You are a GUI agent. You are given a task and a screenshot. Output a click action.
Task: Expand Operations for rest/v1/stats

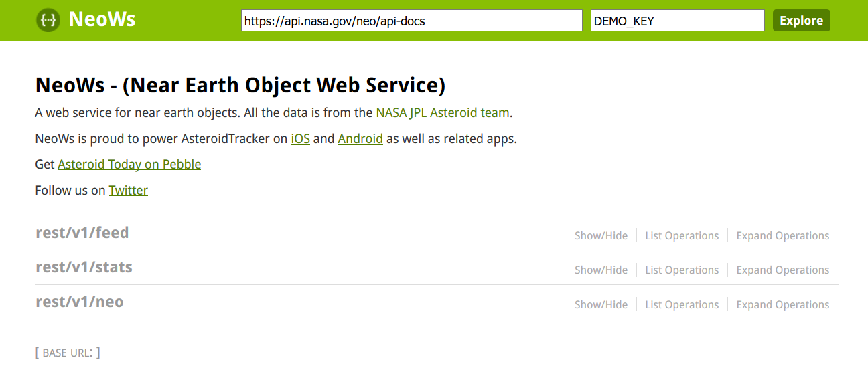pyautogui.click(x=783, y=270)
